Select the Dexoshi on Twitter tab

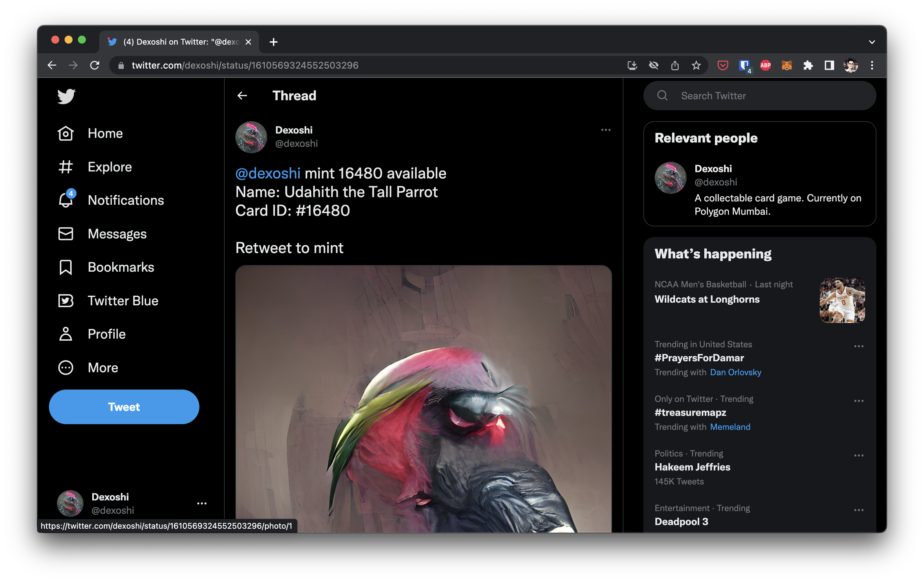pyautogui.click(x=179, y=42)
